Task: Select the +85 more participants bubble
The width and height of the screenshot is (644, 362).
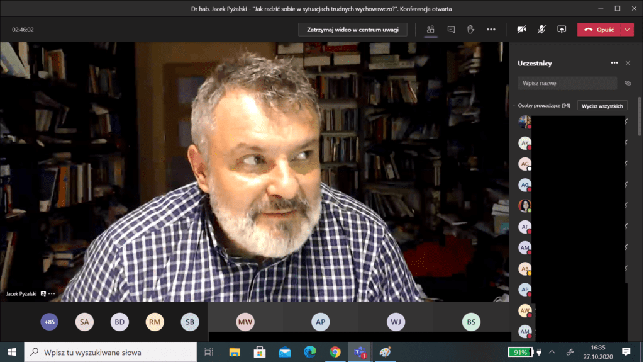Action: (49, 322)
